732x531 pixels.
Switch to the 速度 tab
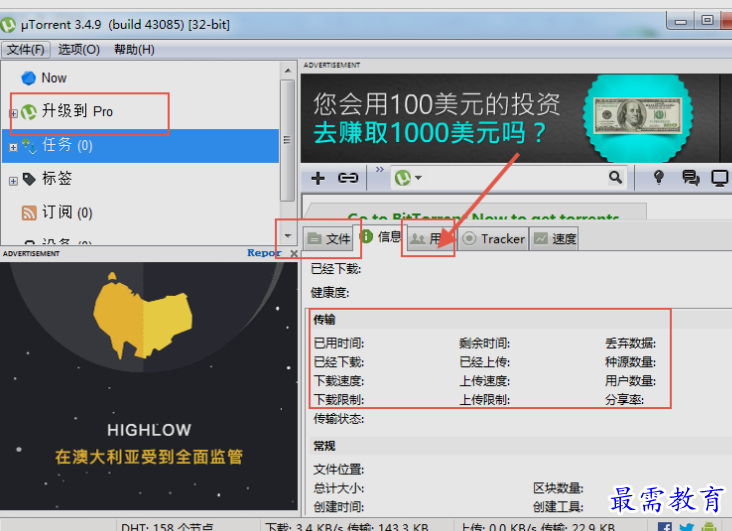pyautogui.click(x=555, y=239)
